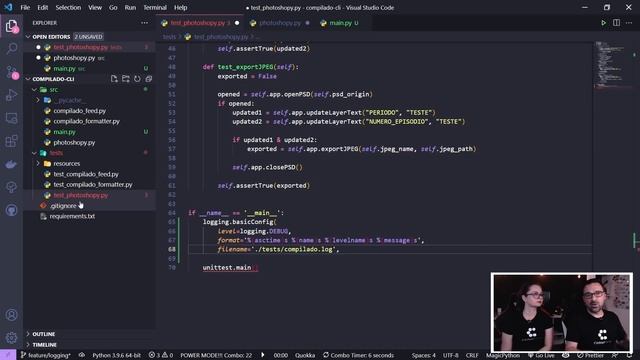Expand the resources folder
This screenshot has height=360, width=640.
pyautogui.click(x=38, y=163)
